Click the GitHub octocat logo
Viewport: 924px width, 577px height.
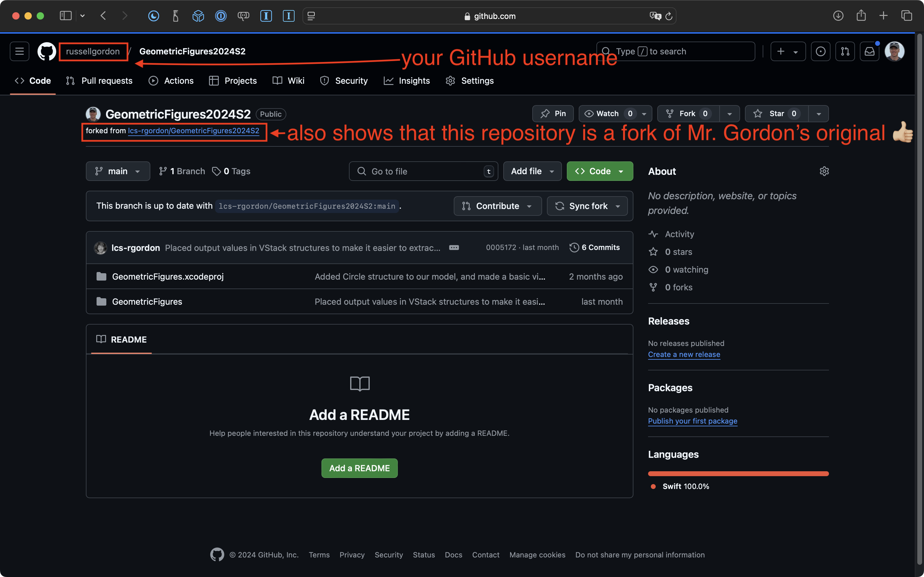tap(46, 52)
